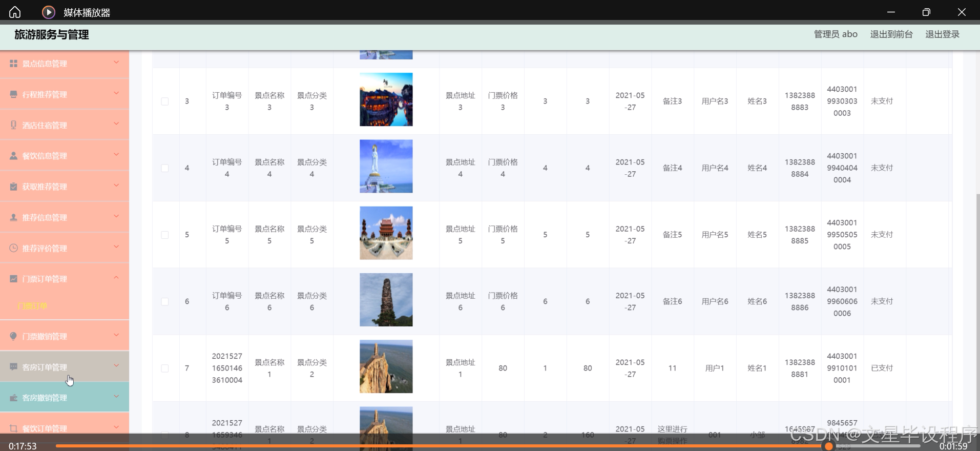980x451 pixels.
Task: Expand 推荐信息管理 with its chevron
Action: pyautogui.click(x=116, y=216)
